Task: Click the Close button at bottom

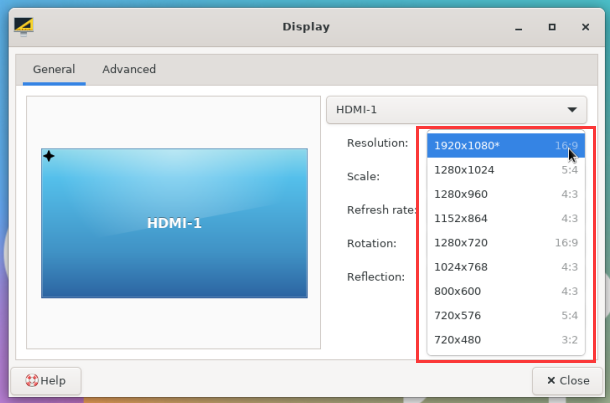Action: [x=568, y=380]
